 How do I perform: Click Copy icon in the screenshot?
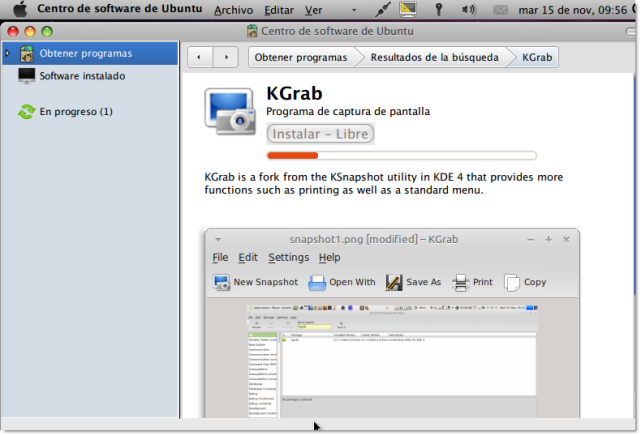(512, 282)
